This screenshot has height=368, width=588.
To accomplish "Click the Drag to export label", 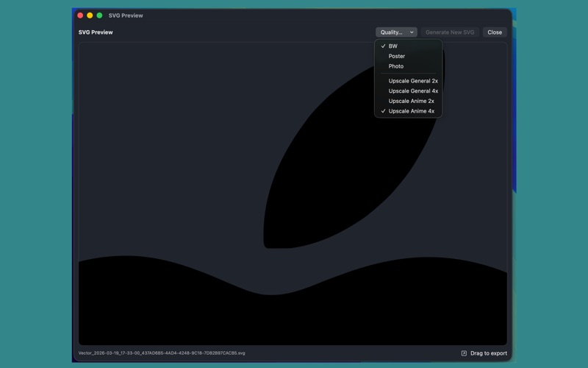I will pos(489,353).
